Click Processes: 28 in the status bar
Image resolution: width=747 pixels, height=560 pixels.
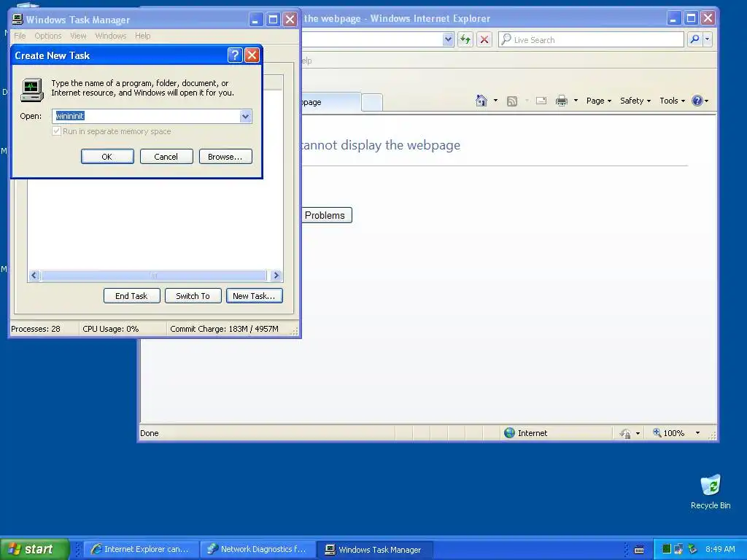click(36, 329)
